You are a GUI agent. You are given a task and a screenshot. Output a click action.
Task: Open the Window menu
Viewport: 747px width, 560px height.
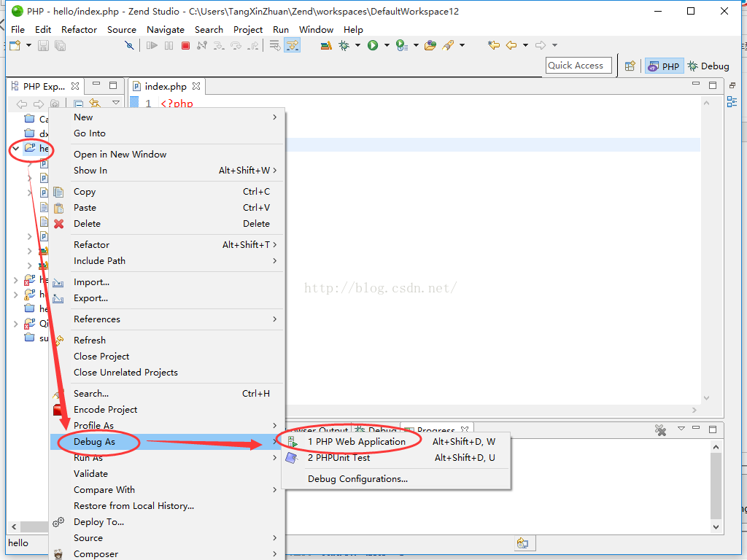point(316,29)
